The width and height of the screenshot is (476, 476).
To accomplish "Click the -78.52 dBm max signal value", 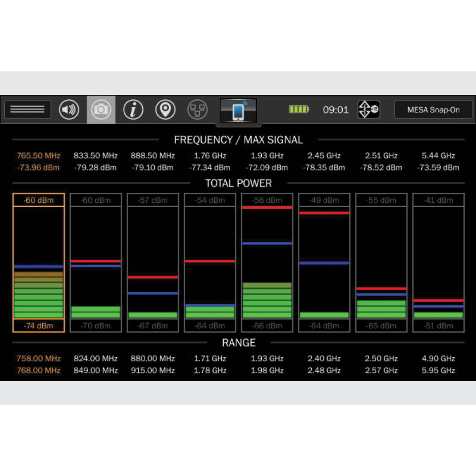I will pyautogui.click(x=381, y=168).
